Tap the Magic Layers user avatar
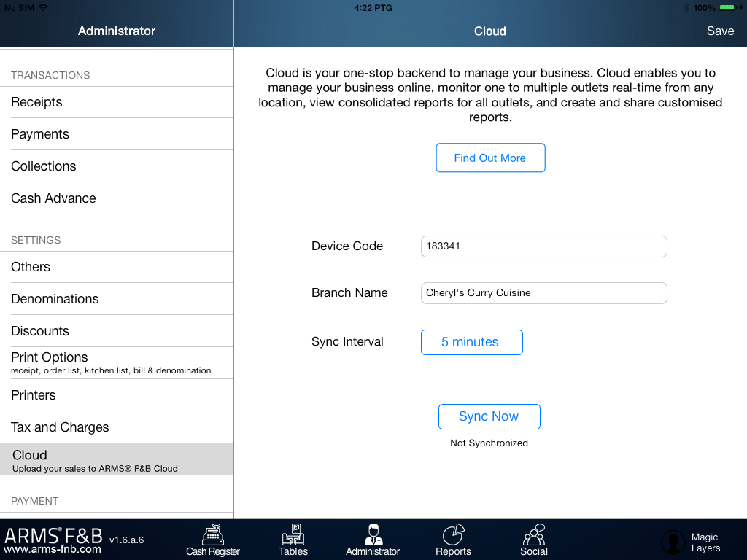747x560 pixels. point(673,542)
